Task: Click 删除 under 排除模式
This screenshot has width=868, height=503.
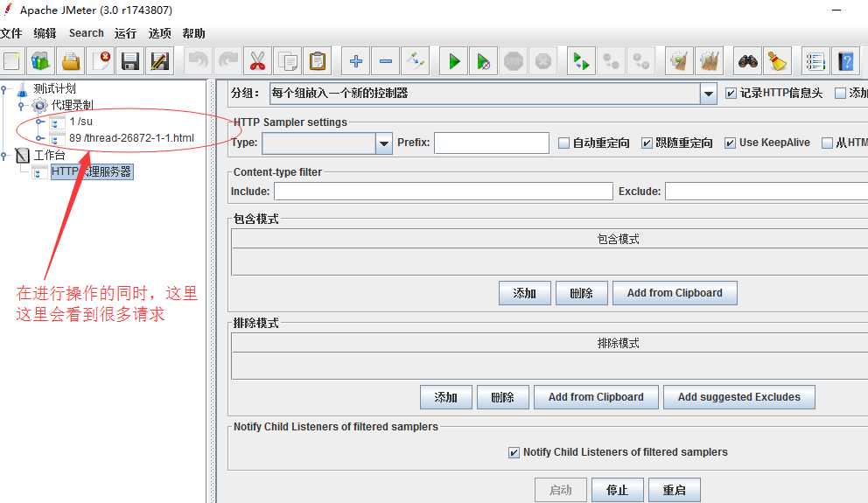Action: click(502, 397)
